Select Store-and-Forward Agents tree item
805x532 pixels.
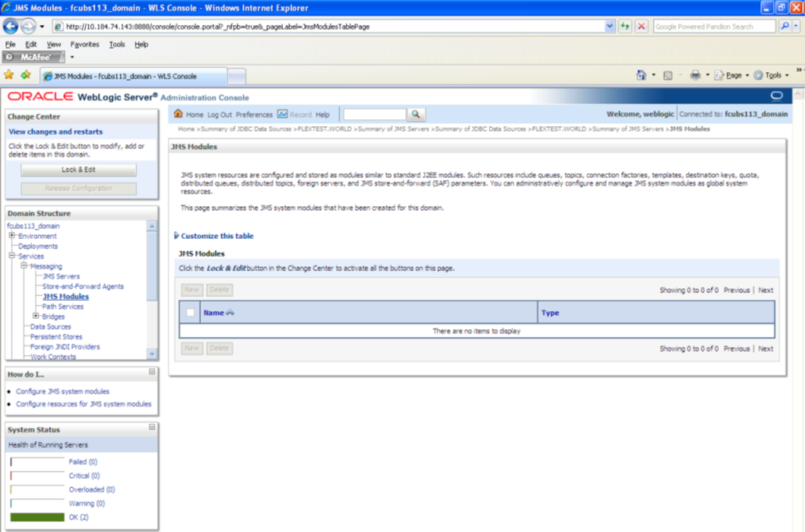pyautogui.click(x=83, y=286)
